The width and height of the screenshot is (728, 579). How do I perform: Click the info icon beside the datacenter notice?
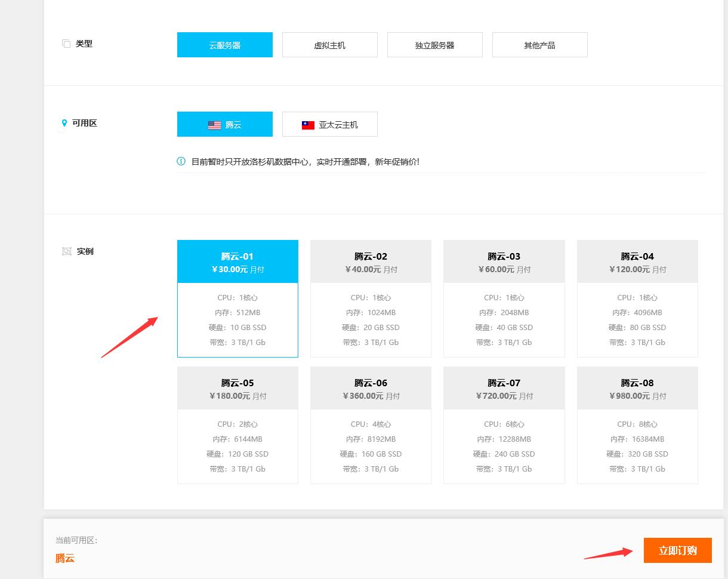[x=181, y=161]
